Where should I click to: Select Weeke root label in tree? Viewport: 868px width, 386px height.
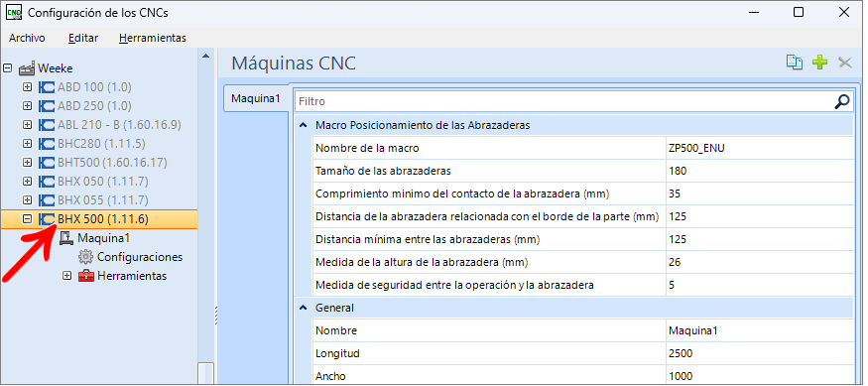(55, 68)
